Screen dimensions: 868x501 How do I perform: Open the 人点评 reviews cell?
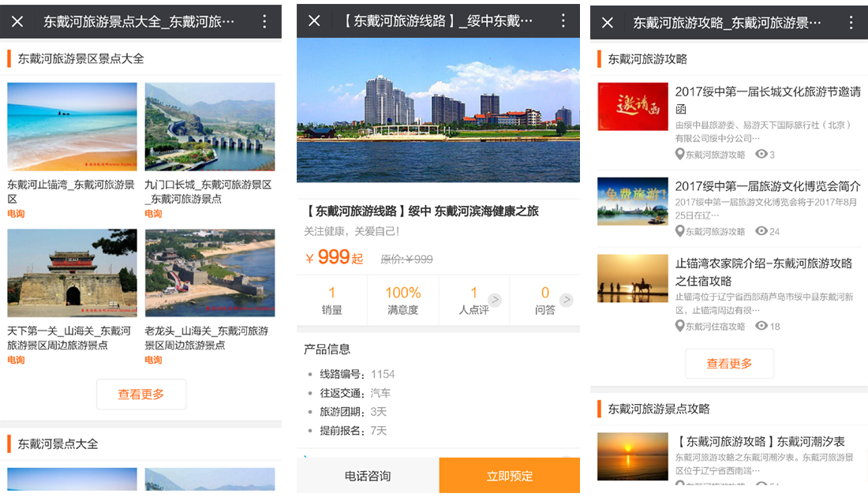(x=474, y=300)
